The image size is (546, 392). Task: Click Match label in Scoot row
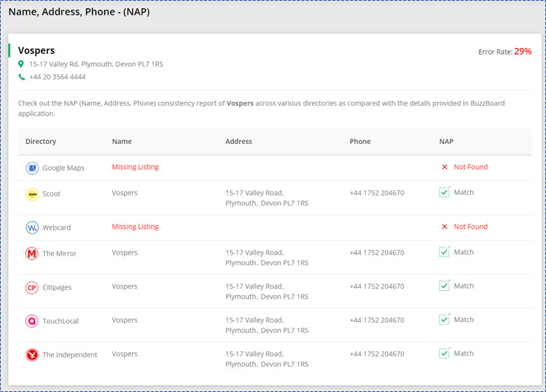pos(463,193)
